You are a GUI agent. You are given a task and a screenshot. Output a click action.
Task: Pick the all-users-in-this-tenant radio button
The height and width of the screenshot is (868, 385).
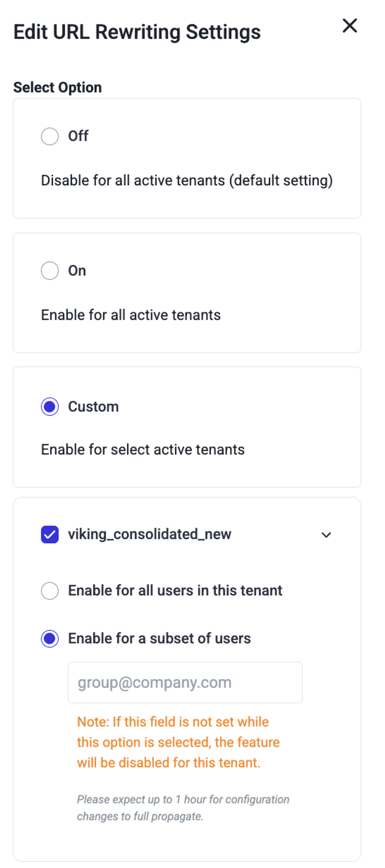coord(50,591)
